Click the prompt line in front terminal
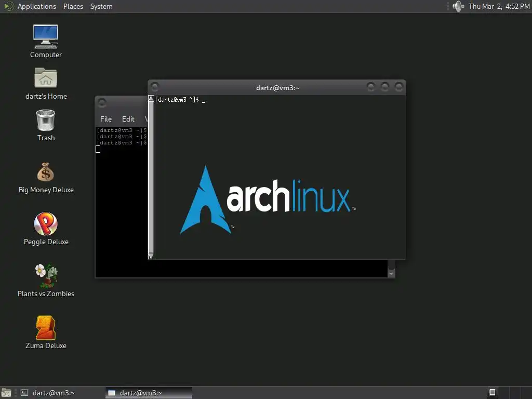532x399 pixels. [180, 100]
